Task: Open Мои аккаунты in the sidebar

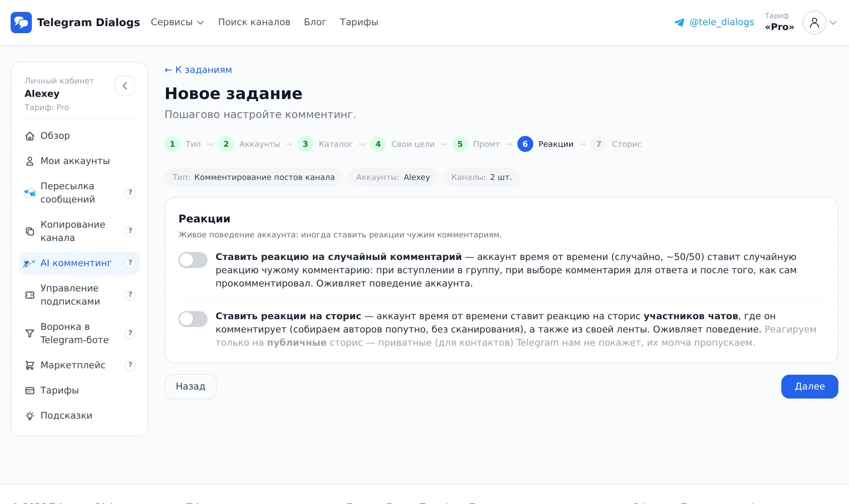Action: pos(80,161)
